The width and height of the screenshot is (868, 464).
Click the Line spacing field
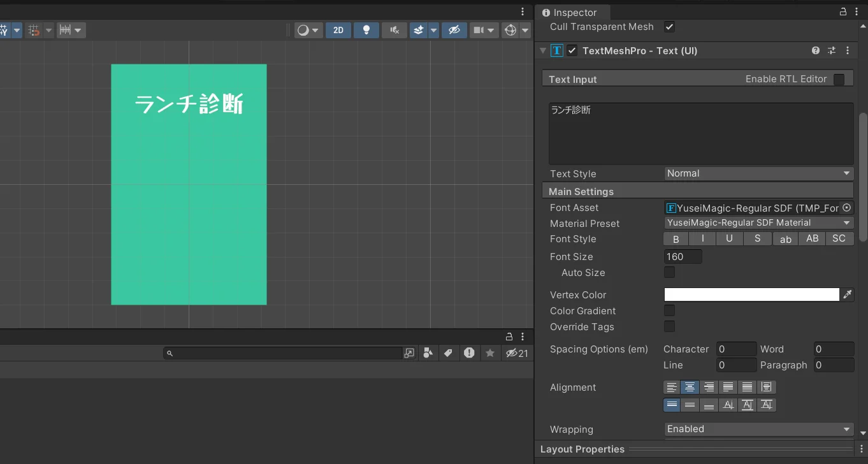736,365
